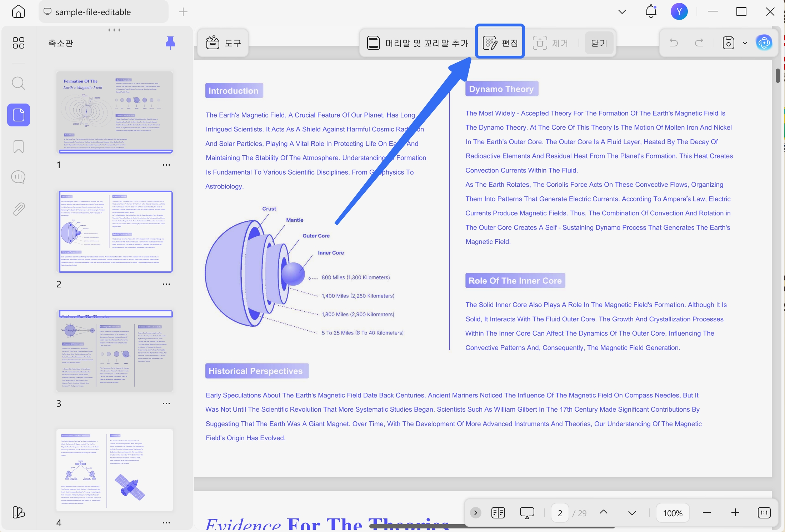Open notifications bell icon

[651, 11]
